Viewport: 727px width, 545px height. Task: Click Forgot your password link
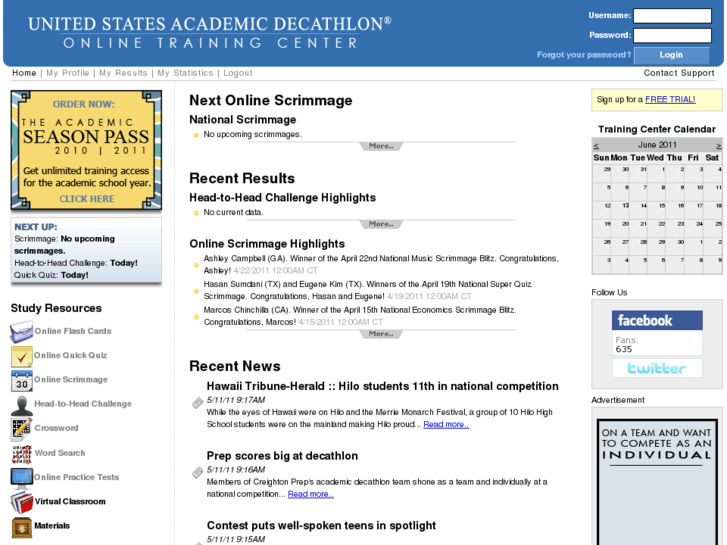pyautogui.click(x=584, y=55)
